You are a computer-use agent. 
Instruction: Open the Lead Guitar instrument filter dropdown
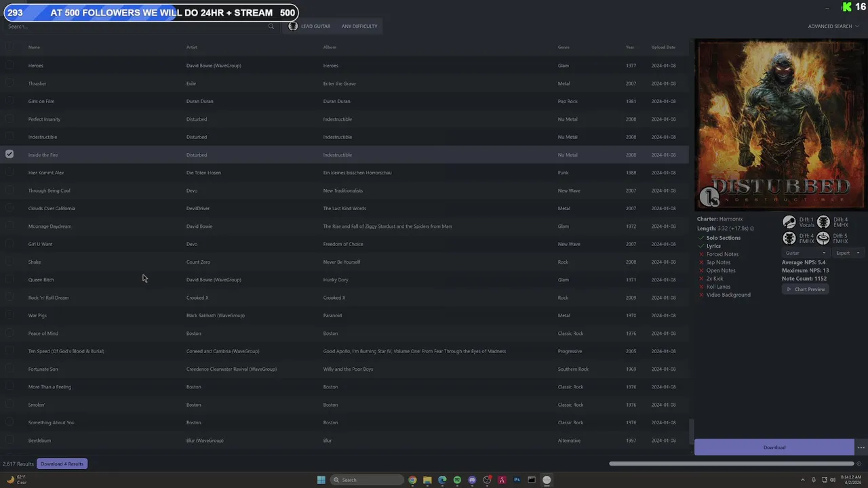point(311,26)
